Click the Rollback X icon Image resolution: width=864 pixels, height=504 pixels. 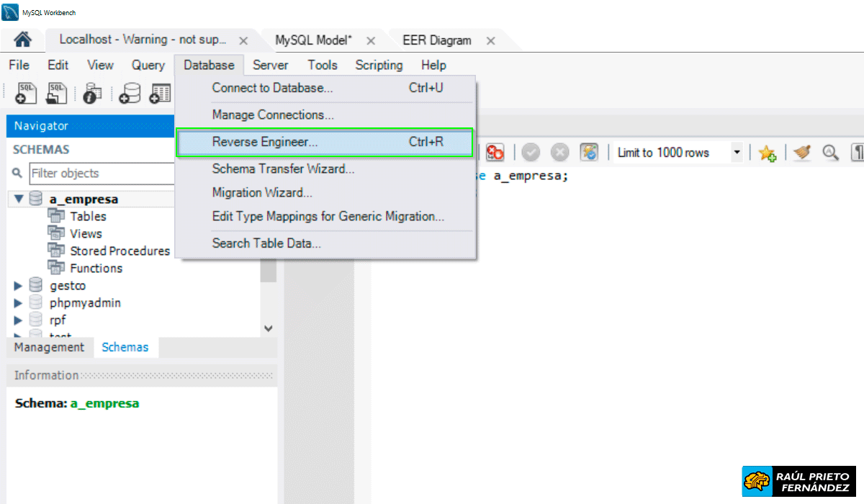(560, 153)
